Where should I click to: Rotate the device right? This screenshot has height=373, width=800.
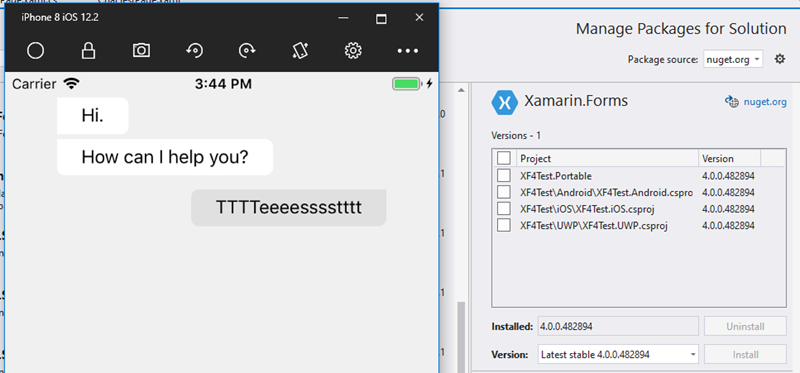pyautogui.click(x=247, y=51)
